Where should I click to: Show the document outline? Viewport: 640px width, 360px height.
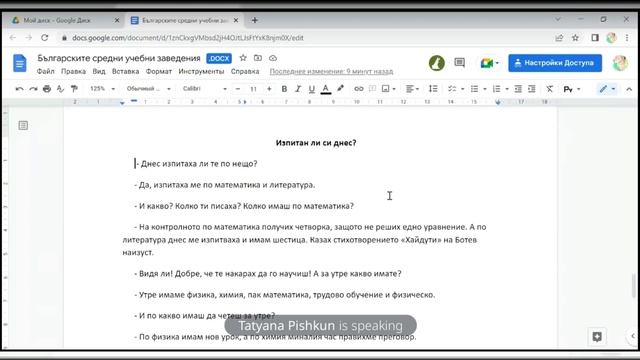(x=23, y=125)
